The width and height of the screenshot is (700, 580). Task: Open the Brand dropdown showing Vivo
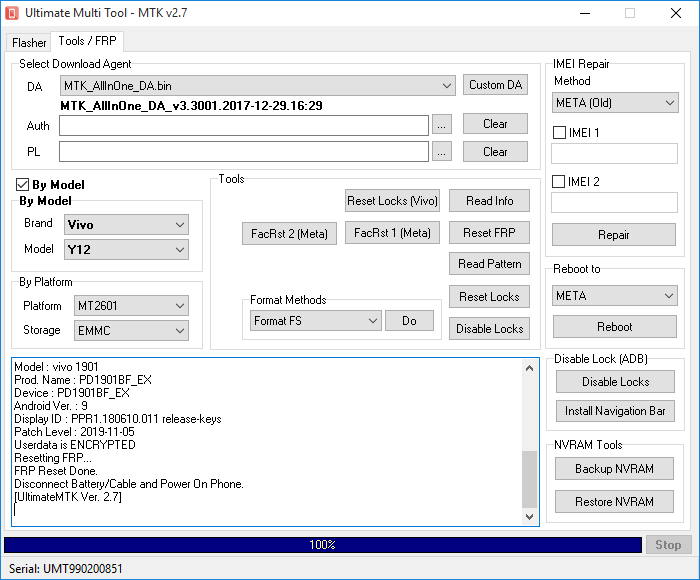[126, 225]
